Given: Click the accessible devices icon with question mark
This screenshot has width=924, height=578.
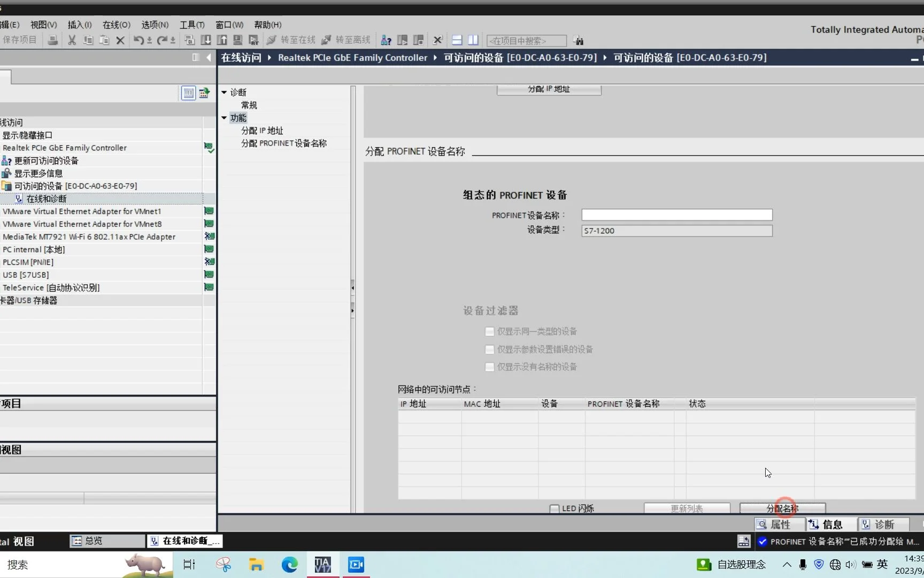Looking at the screenshot, I should (386, 40).
